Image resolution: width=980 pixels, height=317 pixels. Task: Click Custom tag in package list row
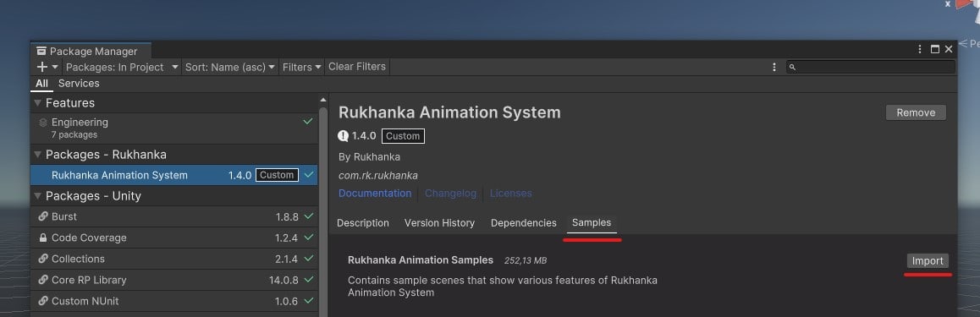tap(277, 175)
